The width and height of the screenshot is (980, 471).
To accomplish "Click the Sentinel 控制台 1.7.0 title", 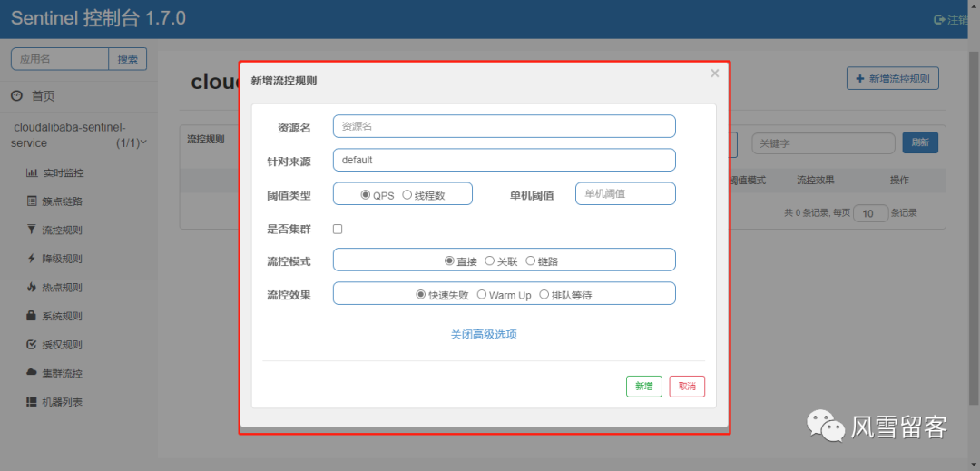I will tap(99, 18).
